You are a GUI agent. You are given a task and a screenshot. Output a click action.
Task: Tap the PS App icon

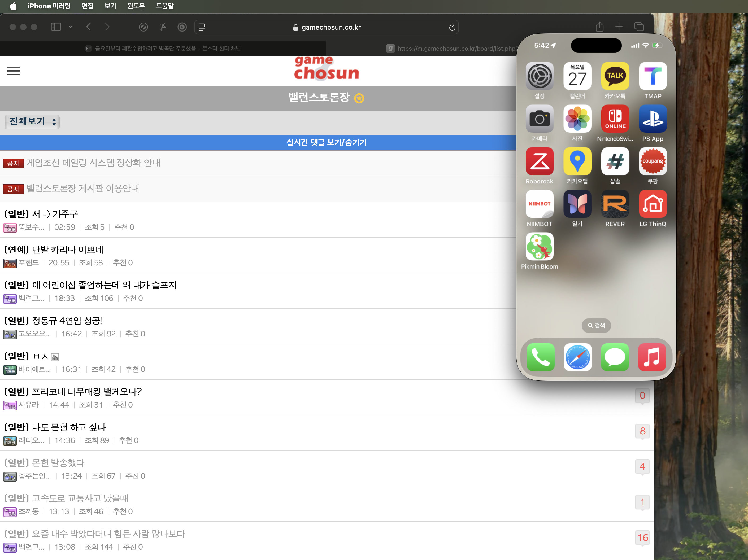tap(652, 119)
